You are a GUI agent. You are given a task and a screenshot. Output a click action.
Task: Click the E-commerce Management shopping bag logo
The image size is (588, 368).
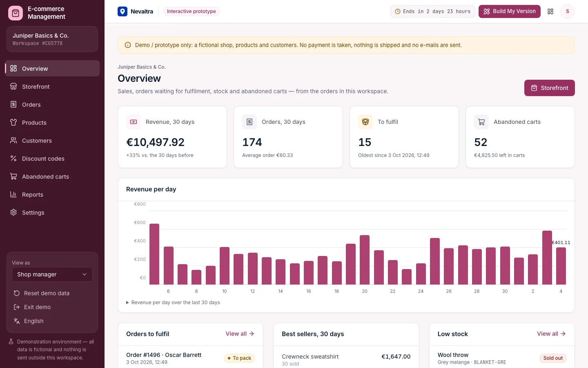click(16, 13)
